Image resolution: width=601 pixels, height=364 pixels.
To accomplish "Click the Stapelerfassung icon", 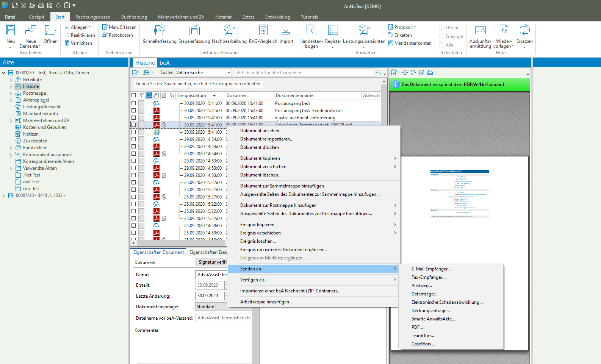I will coord(194,30).
